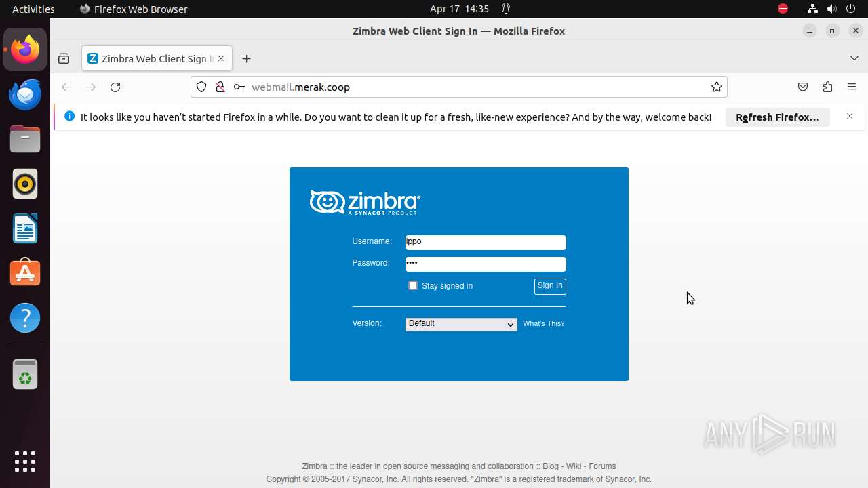The image size is (868, 488).
Task: Launch Thunderbird mail from the dock
Action: coord(25,94)
